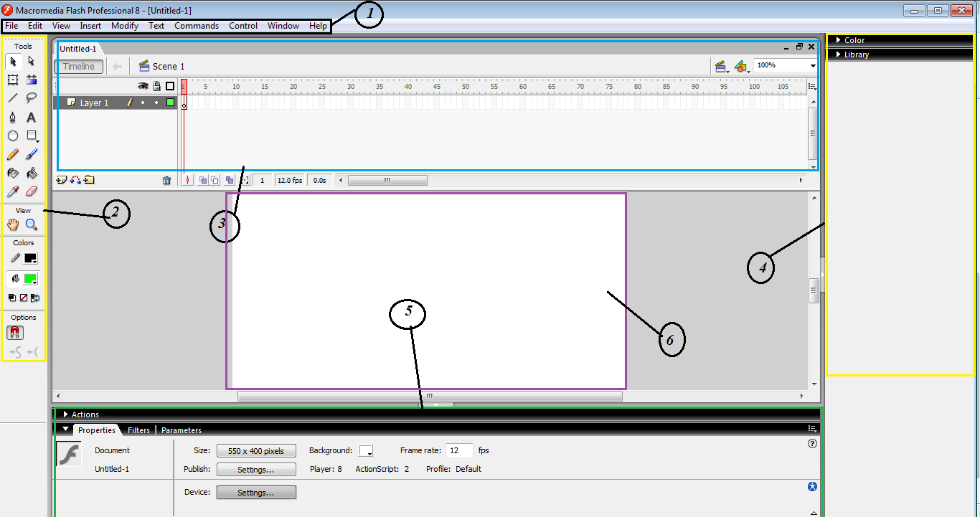
Task: Open Modify Onion Markers menu
Action: (244, 181)
